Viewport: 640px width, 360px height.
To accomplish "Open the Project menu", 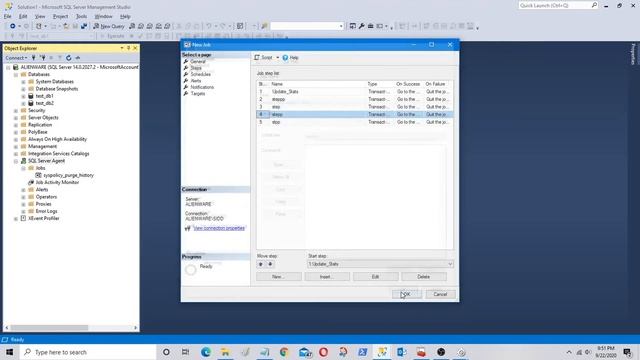I will pos(60,16).
